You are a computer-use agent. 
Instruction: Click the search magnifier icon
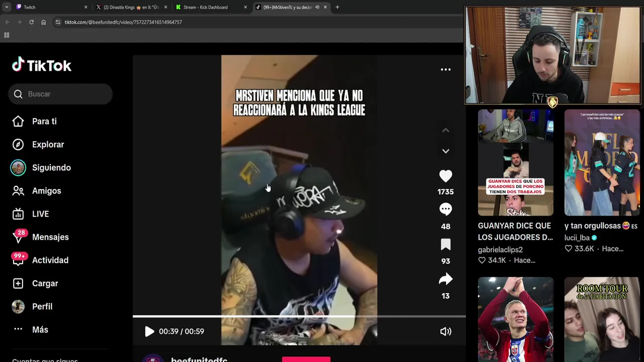(x=18, y=94)
